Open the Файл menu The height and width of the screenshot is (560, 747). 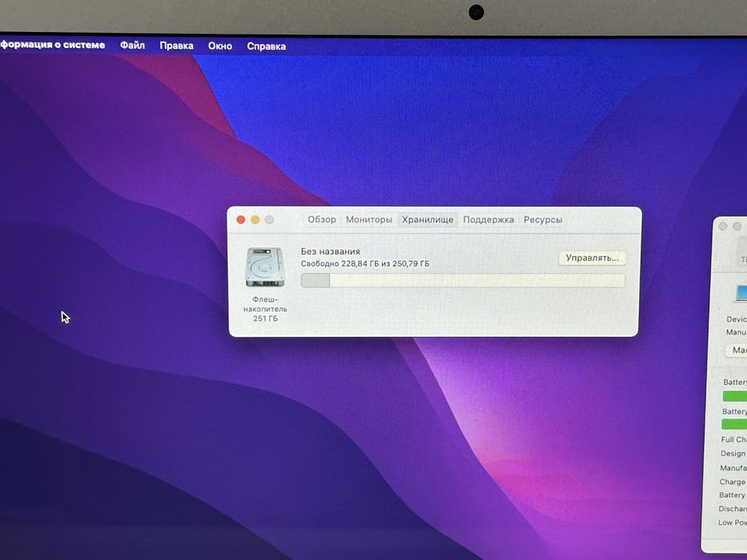132,46
